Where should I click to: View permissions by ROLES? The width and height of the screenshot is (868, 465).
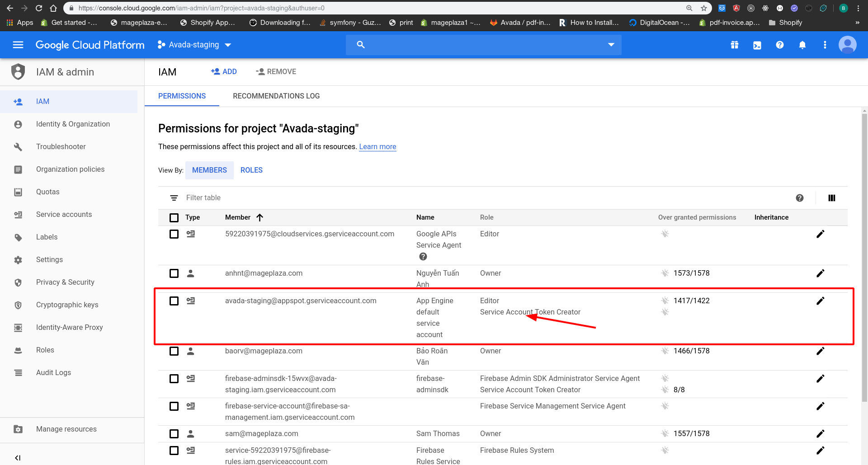pyautogui.click(x=251, y=170)
